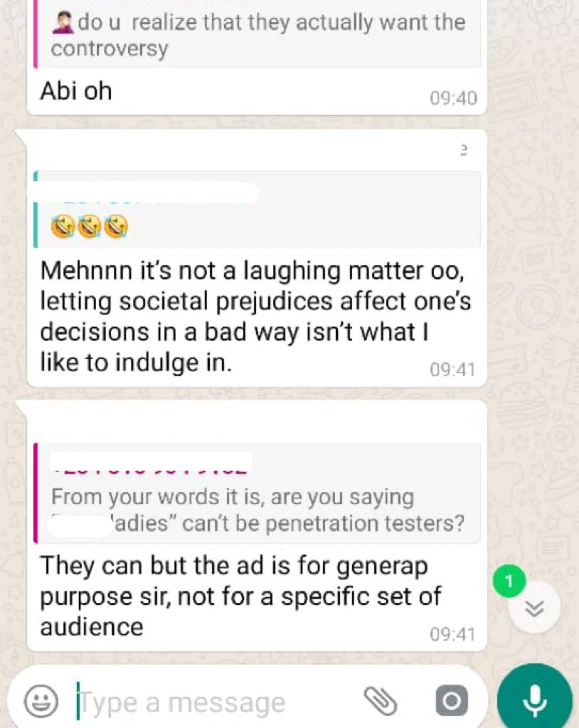This screenshot has height=728, width=579.
Task: Tap the redacted phone number above "From your words"
Action: pyautogui.click(x=151, y=462)
